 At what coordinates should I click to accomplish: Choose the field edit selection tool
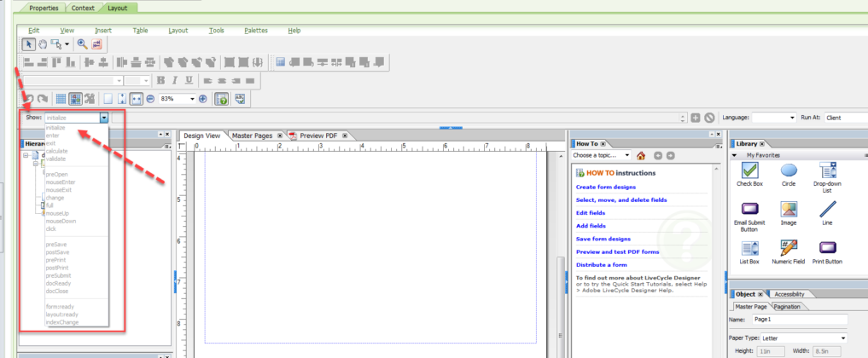(x=56, y=44)
